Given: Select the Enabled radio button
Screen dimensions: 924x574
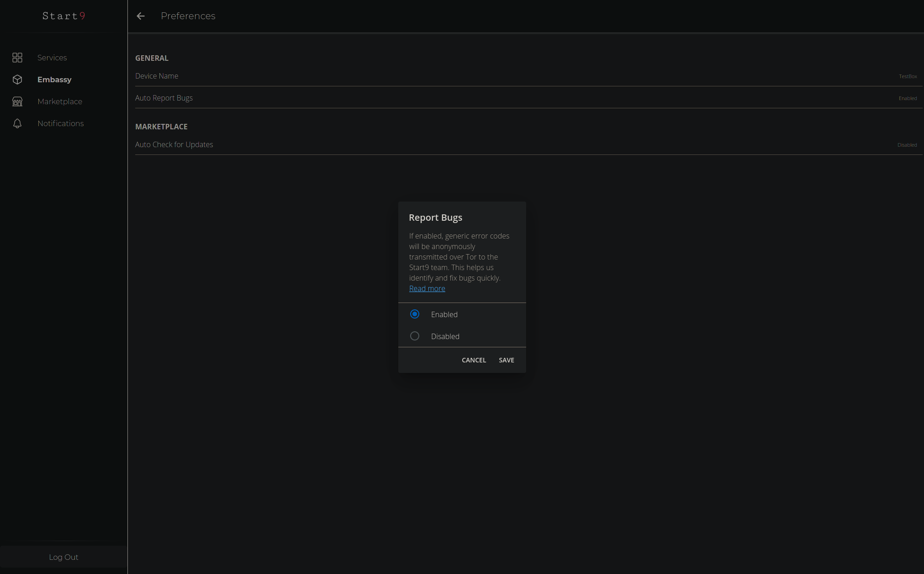Looking at the screenshot, I should (415, 314).
